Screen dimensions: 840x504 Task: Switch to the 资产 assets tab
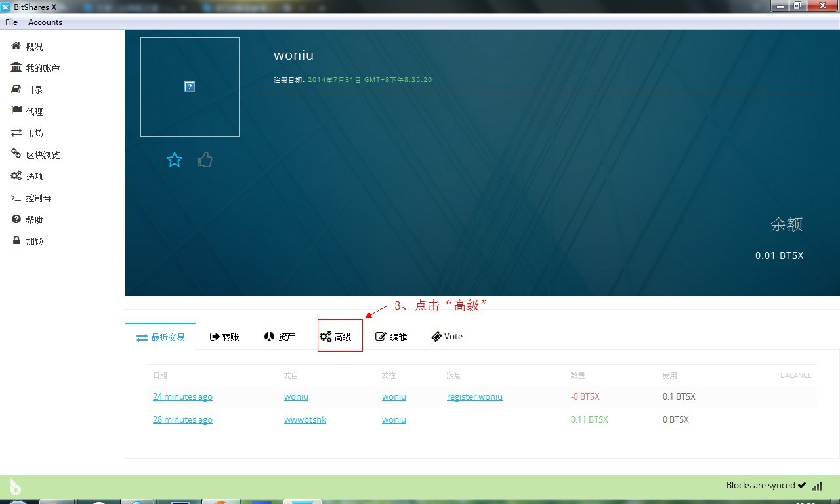point(280,337)
